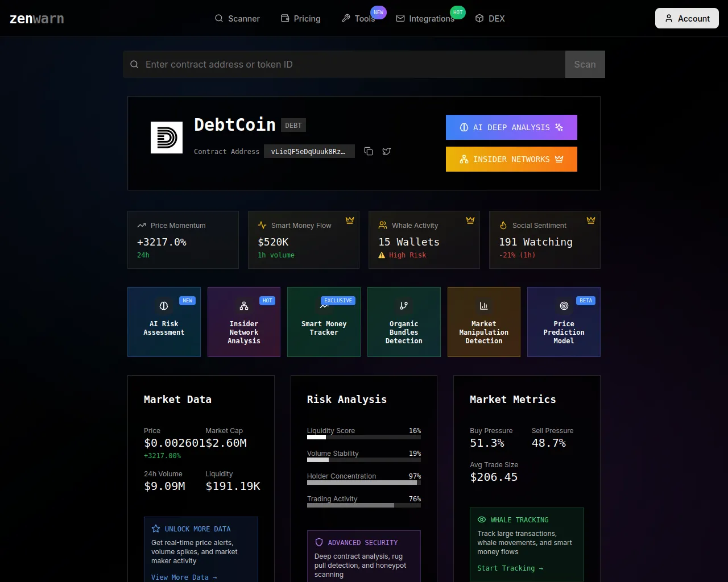Click the contract address vLieQF5eDqUuuk8Rz field
This screenshot has height=582, width=728.
click(309, 151)
